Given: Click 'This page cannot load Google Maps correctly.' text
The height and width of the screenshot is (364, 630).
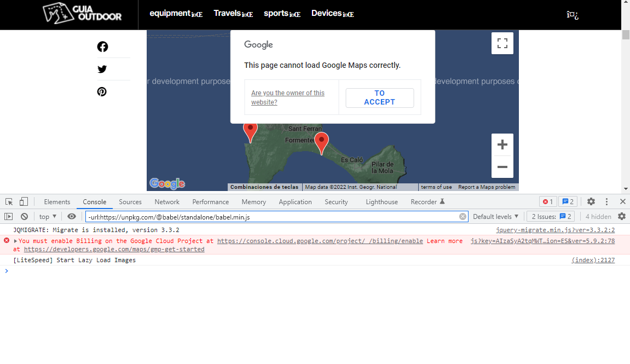Looking at the screenshot, I should point(322,65).
